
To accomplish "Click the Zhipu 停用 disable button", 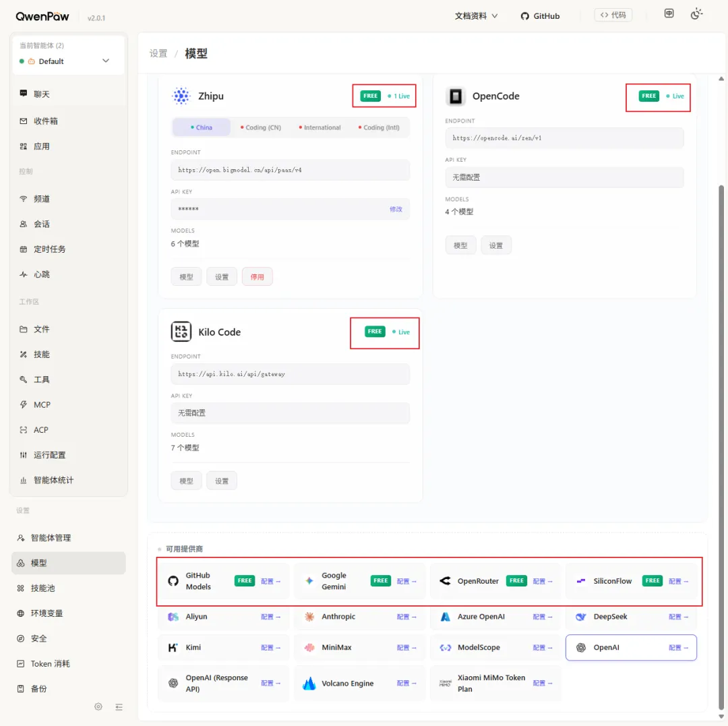I will [257, 276].
